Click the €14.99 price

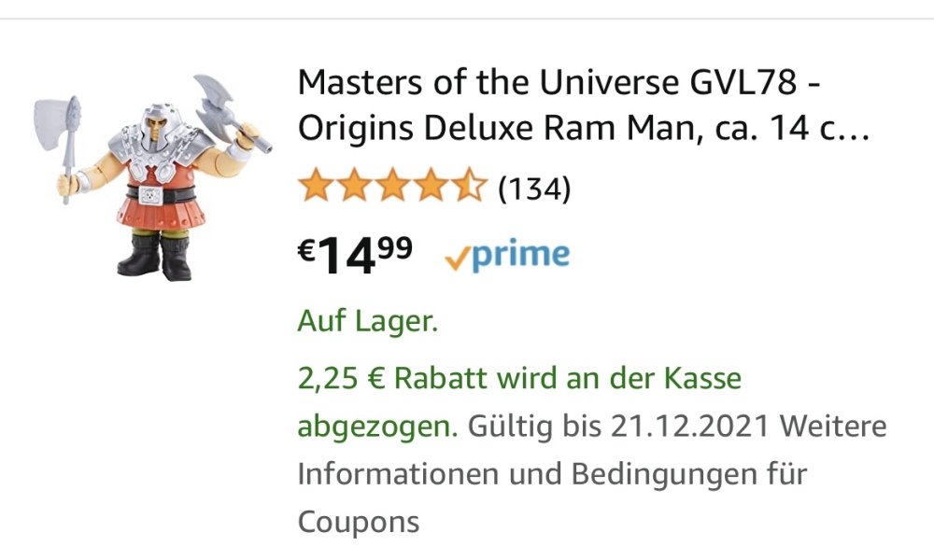tap(355, 255)
